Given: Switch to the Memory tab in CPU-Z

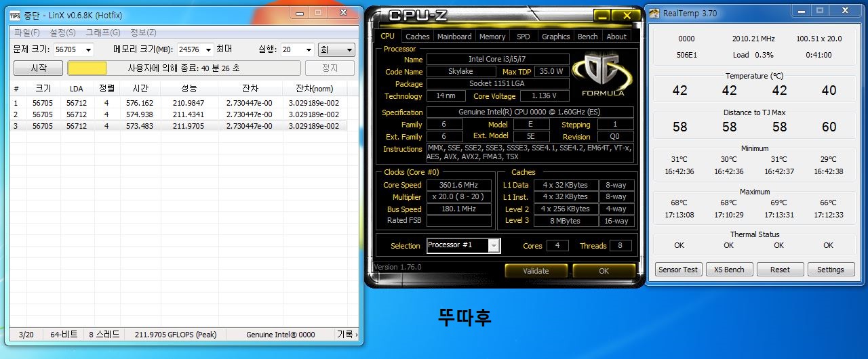Looking at the screenshot, I should (492, 37).
